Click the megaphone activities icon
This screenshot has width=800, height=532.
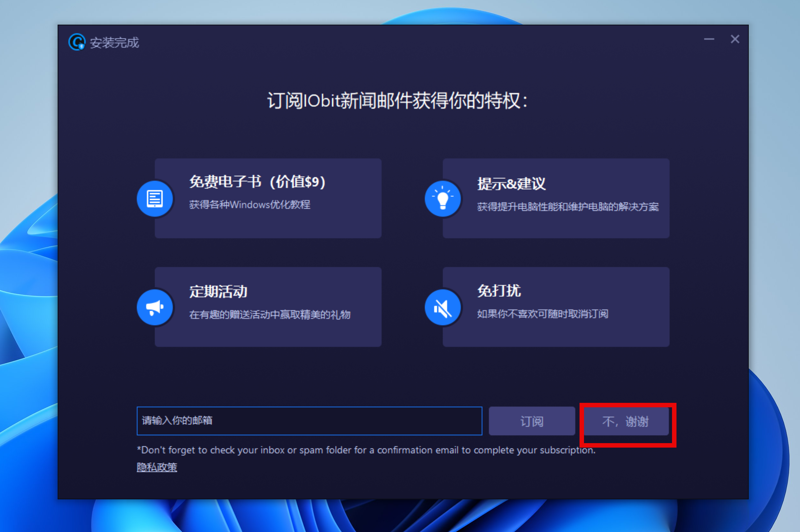tap(155, 307)
